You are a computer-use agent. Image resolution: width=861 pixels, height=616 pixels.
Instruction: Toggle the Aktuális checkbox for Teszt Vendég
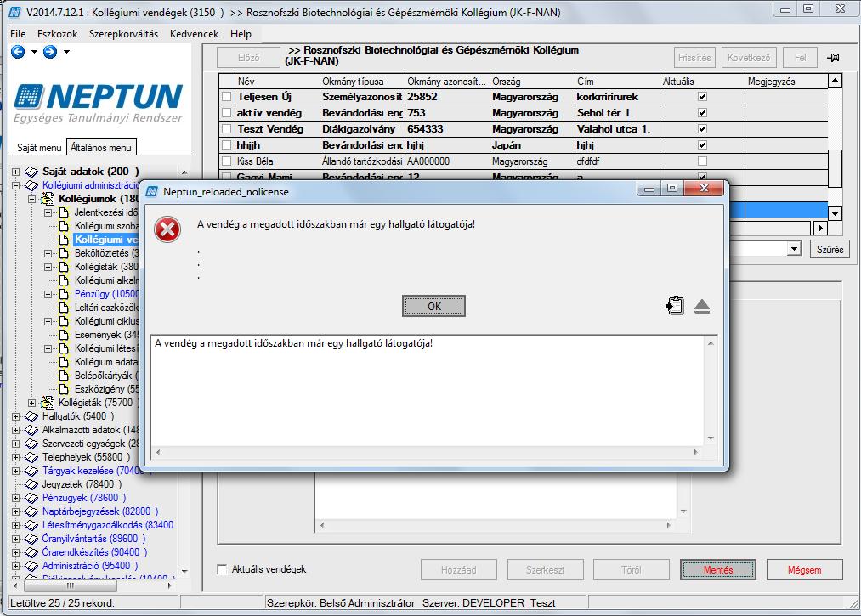click(x=702, y=129)
